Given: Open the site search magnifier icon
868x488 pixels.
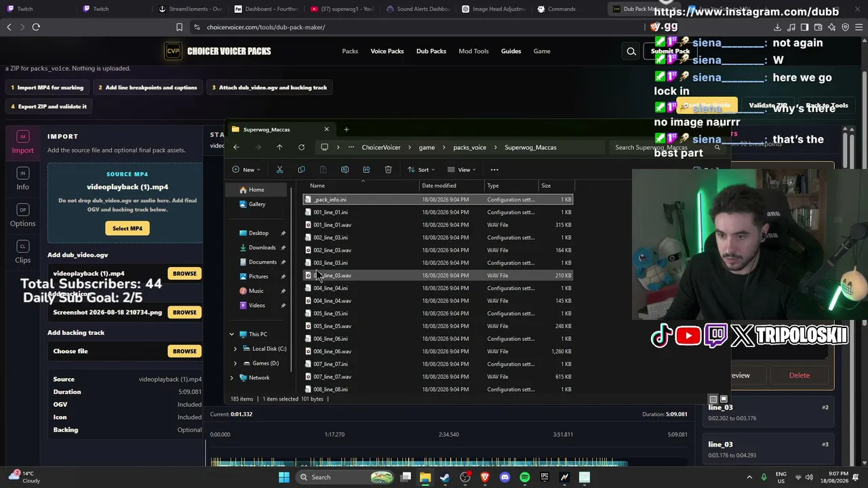Looking at the screenshot, I should click(631, 51).
